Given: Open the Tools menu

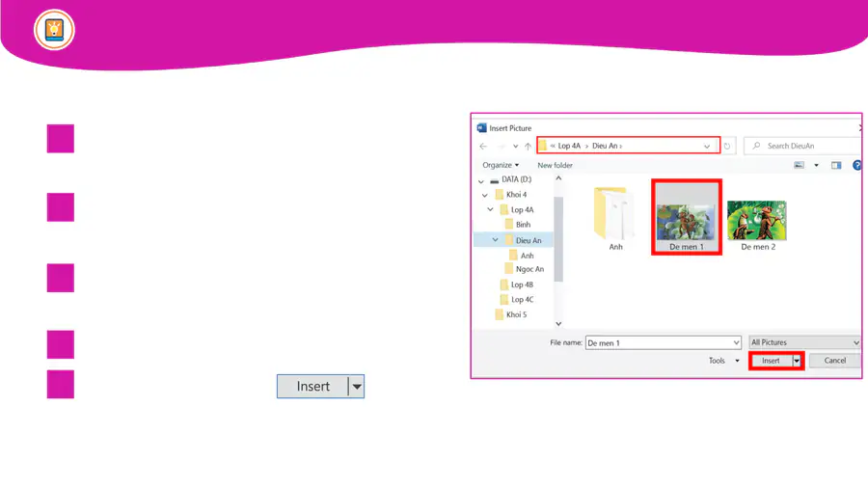Looking at the screenshot, I should point(723,361).
